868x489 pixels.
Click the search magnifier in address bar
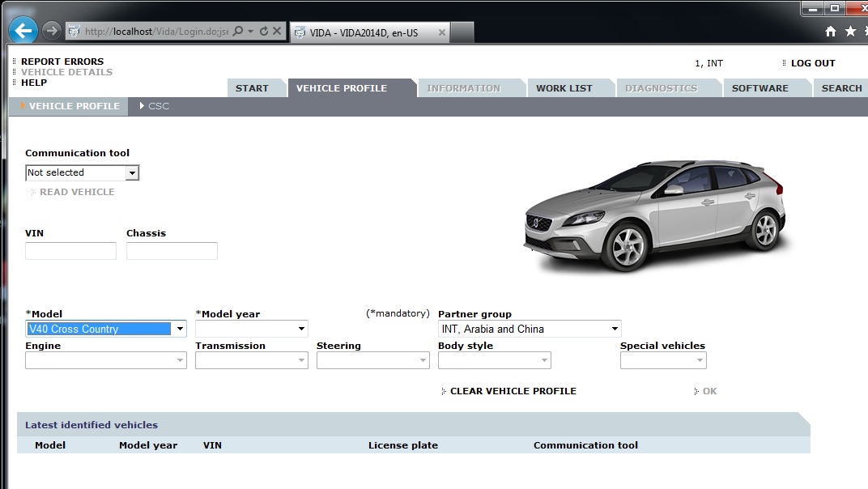click(x=238, y=31)
